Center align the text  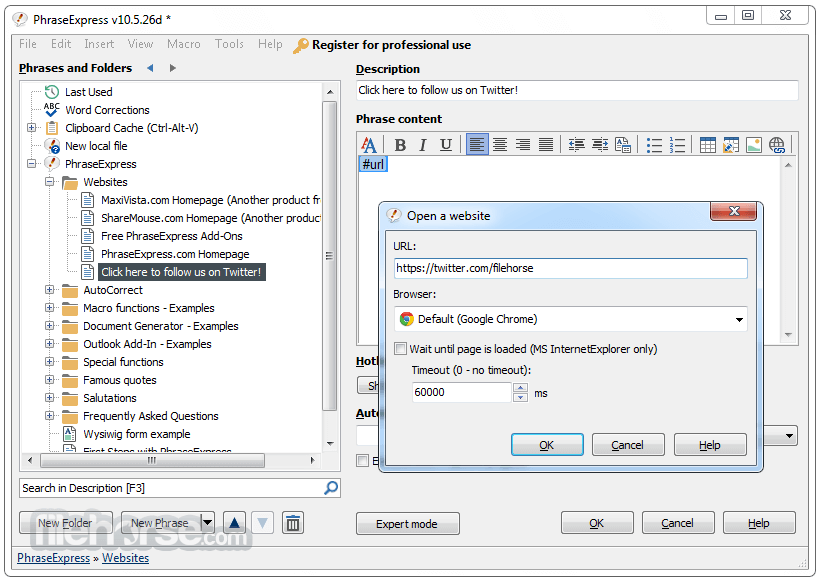coord(500,145)
